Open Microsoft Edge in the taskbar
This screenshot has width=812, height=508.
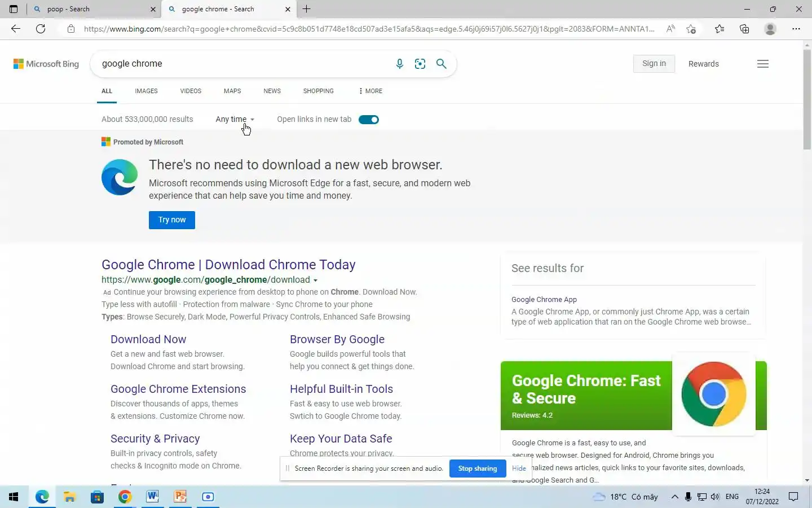pyautogui.click(x=42, y=497)
